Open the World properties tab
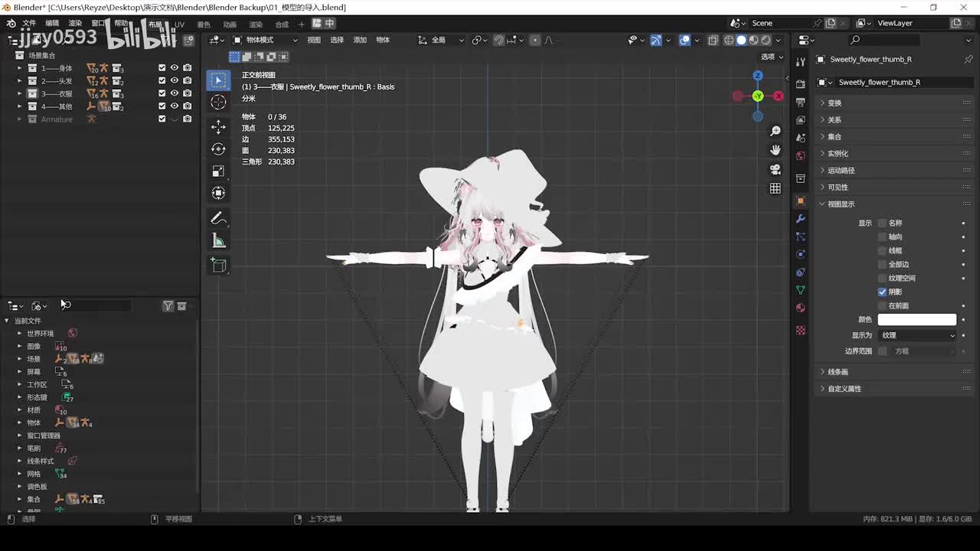 tap(801, 155)
